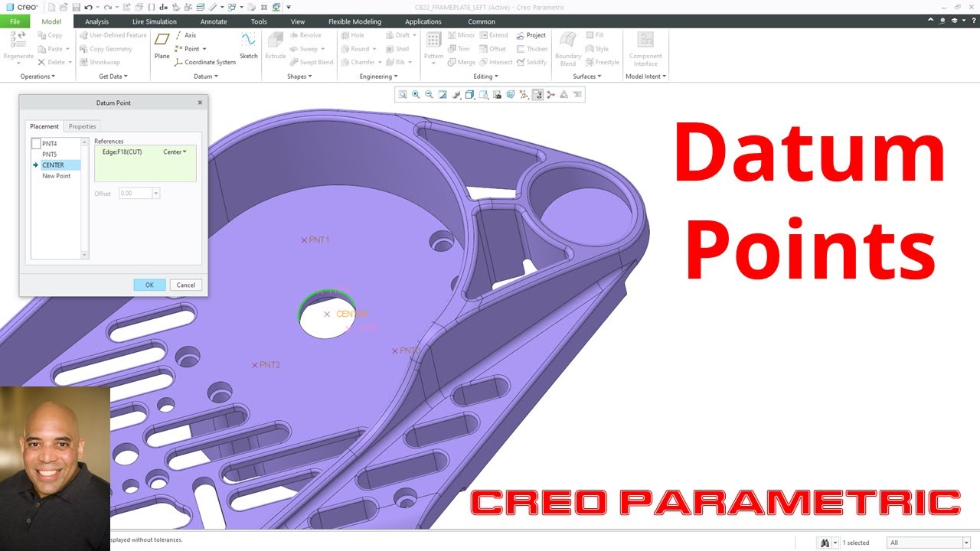Image resolution: width=980 pixels, height=551 pixels.
Task: Create a datum Axis
Action: (185, 35)
